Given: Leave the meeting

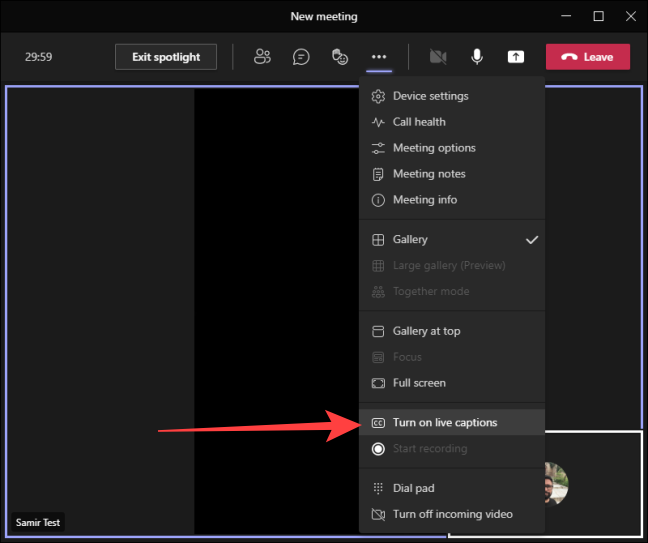Looking at the screenshot, I should [588, 57].
